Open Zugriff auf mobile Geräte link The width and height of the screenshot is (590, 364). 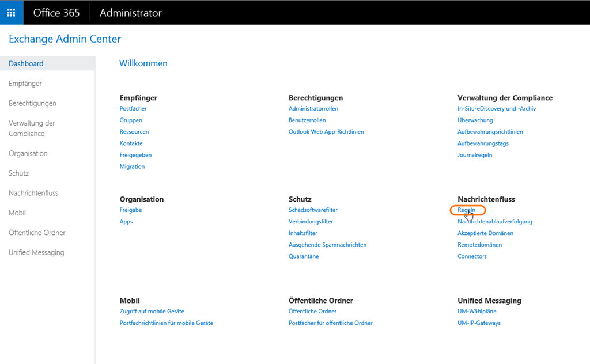(152, 312)
